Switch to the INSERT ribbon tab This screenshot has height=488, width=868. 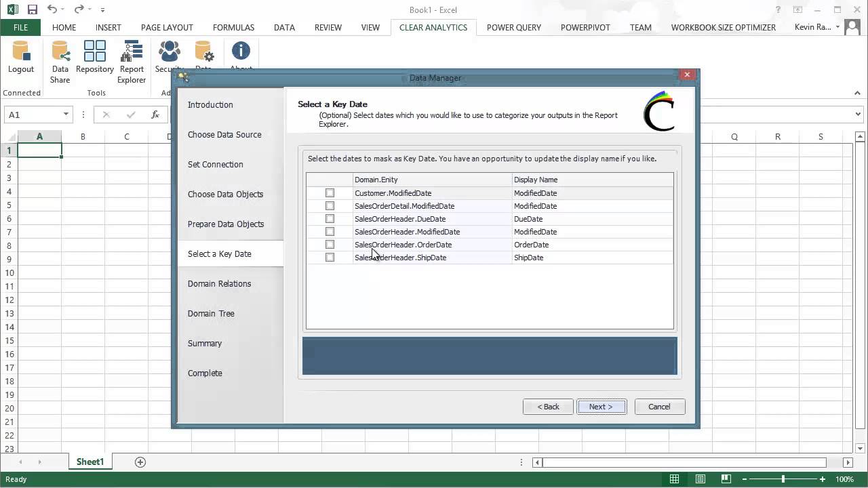pyautogui.click(x=108, y=27)
